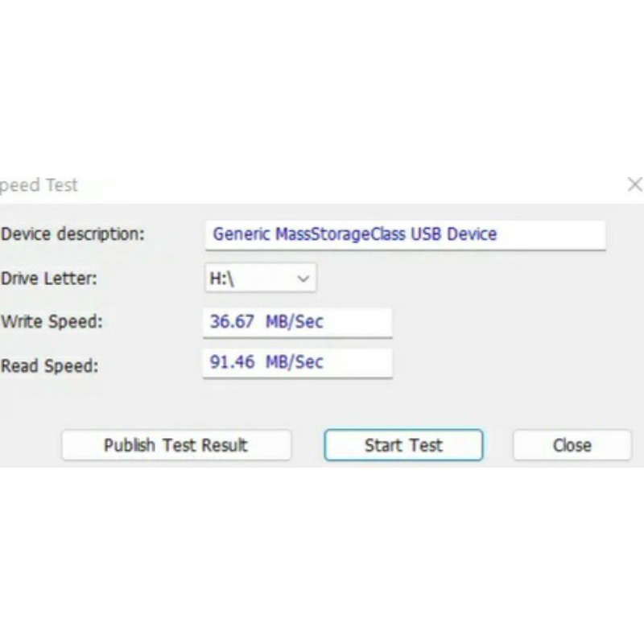Click the 36.67 write speed number
Viewport: 644px width, 644px height.
point(233,322)
